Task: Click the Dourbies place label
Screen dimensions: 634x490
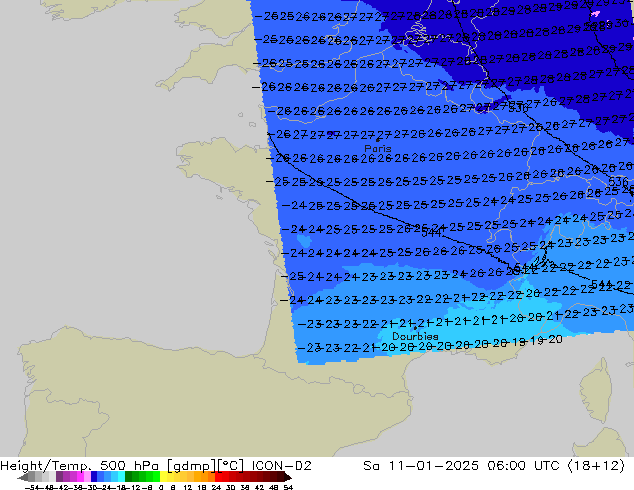Action: click(x=415, y=336)
